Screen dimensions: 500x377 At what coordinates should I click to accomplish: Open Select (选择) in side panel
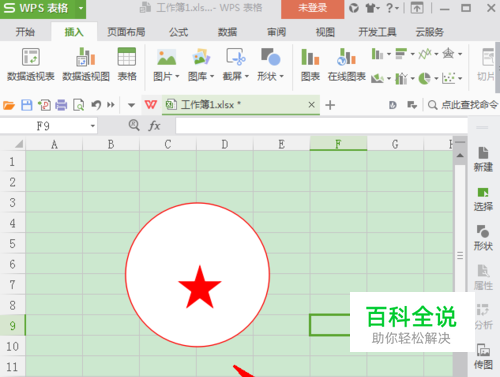pyautogui.click(x=483, y=199)
